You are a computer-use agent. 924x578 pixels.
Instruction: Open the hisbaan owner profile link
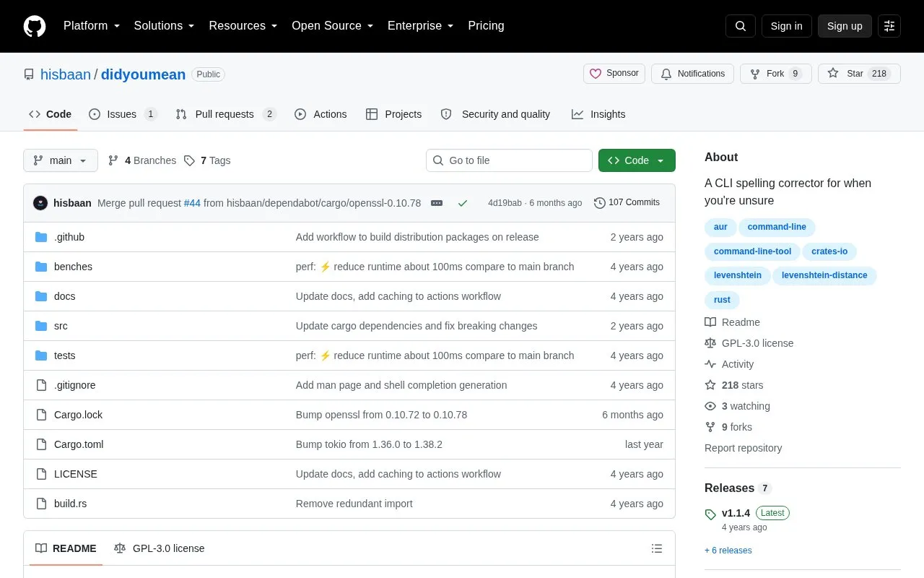tap(66, 74)
